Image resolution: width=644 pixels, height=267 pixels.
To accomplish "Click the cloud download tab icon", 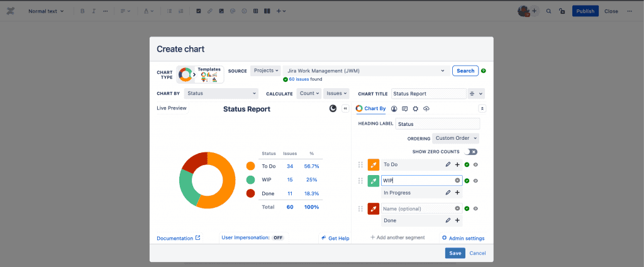I will (426, 109).
